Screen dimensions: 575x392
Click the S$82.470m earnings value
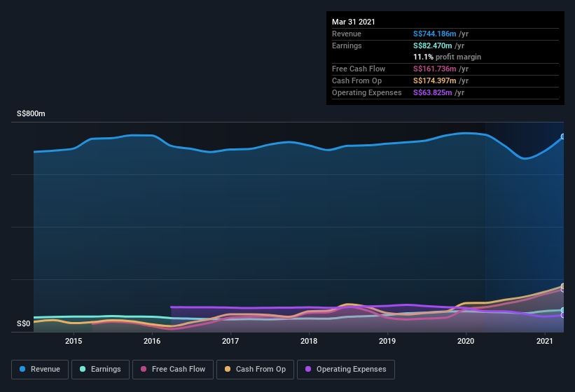click(x=432, y=45)
